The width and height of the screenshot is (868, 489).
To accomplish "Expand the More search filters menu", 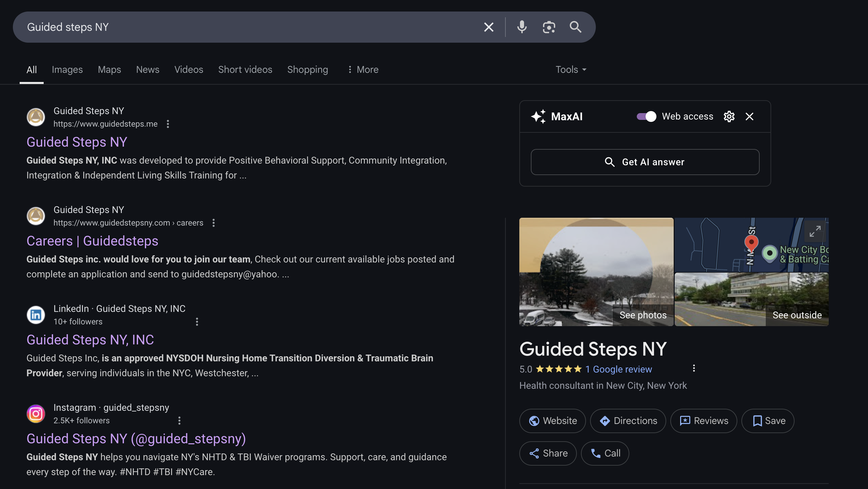I will tap(363, 69).
